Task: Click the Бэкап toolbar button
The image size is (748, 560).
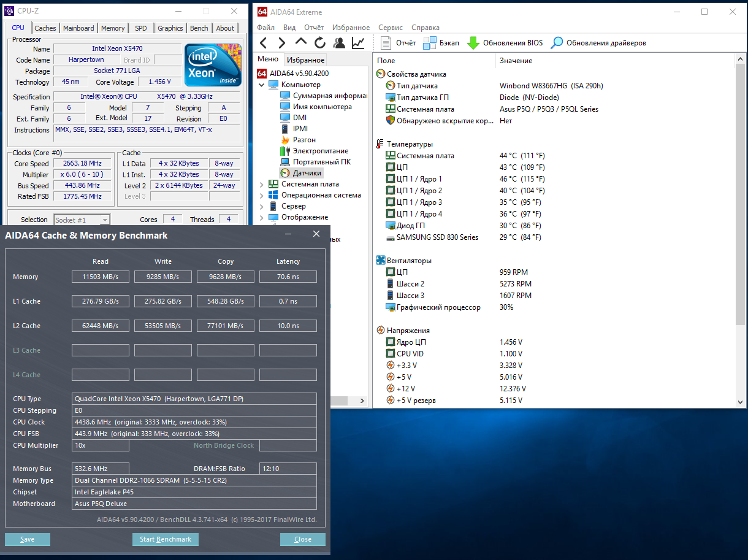Action: click(441, 43)
